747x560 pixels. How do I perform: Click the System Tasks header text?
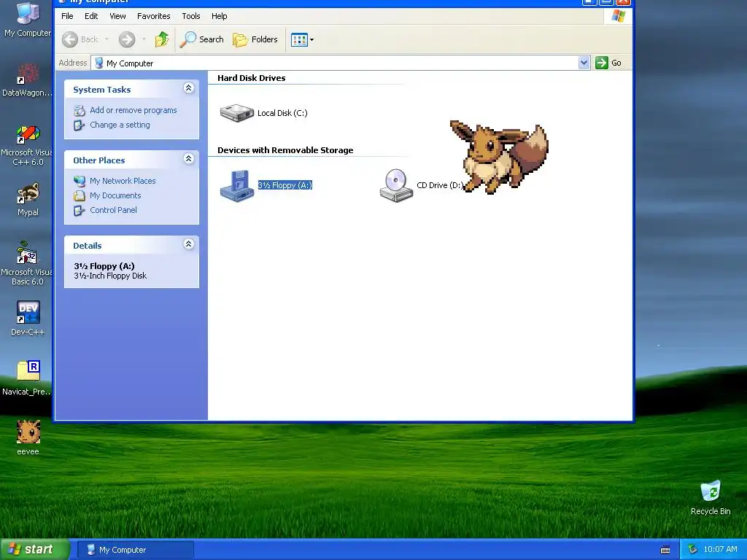(x=102, y=90)
